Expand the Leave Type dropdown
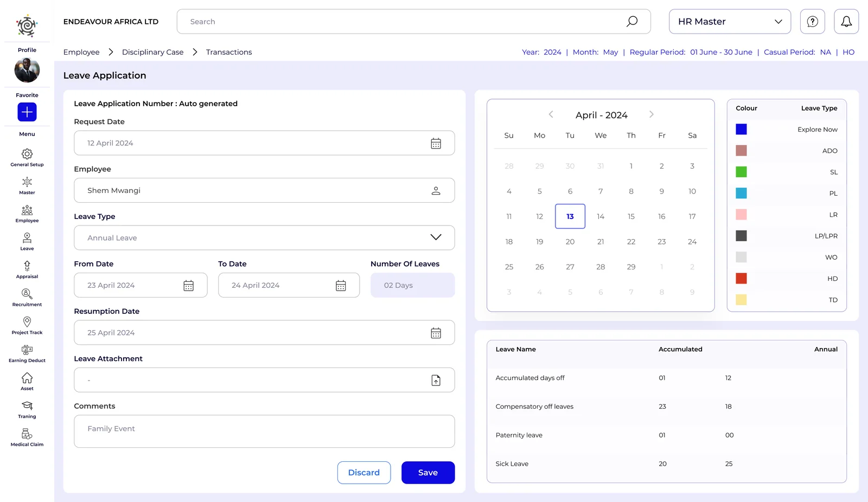 point(264,237)
